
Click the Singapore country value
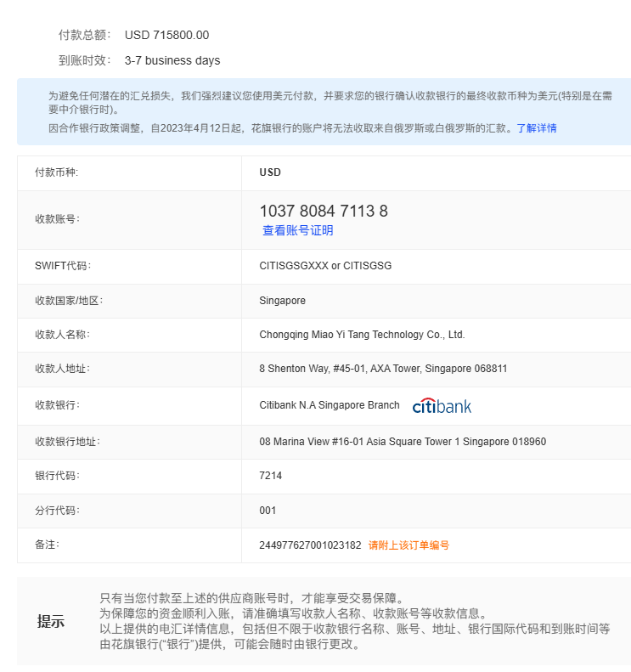[x=282, y=301]
